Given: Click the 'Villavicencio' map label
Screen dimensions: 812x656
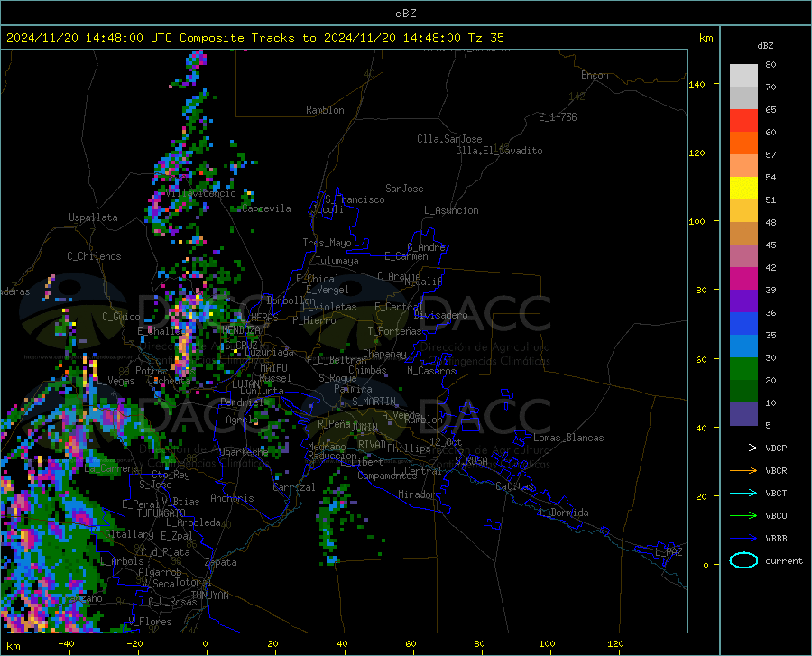Looking at the screenshot, I should tap(201, 193).
